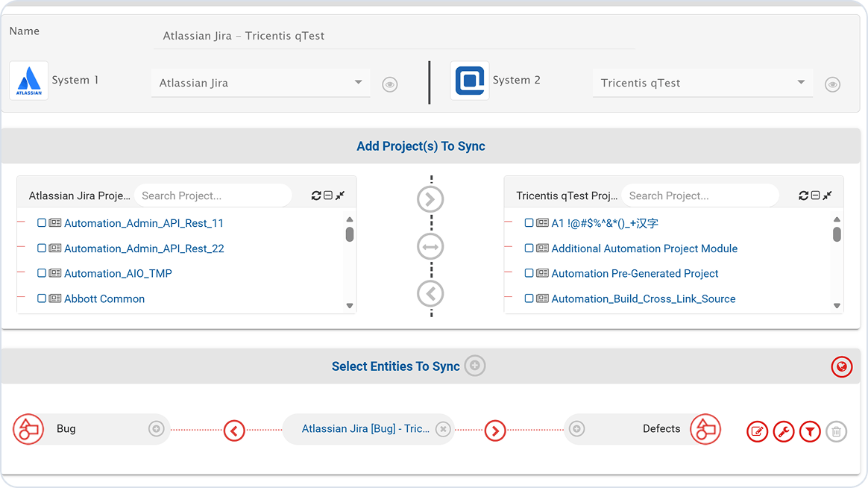Collapse all in Tricentis qTest projects panel
The image size is (868, 488).
pos(815,195)
